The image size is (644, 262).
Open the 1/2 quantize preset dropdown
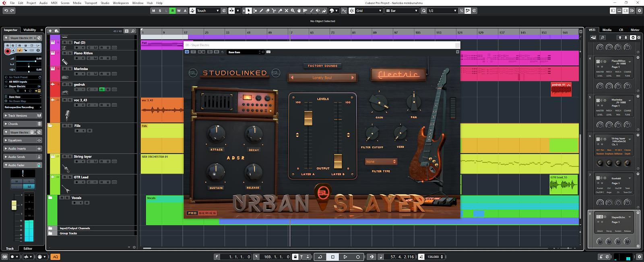(442, 11)
